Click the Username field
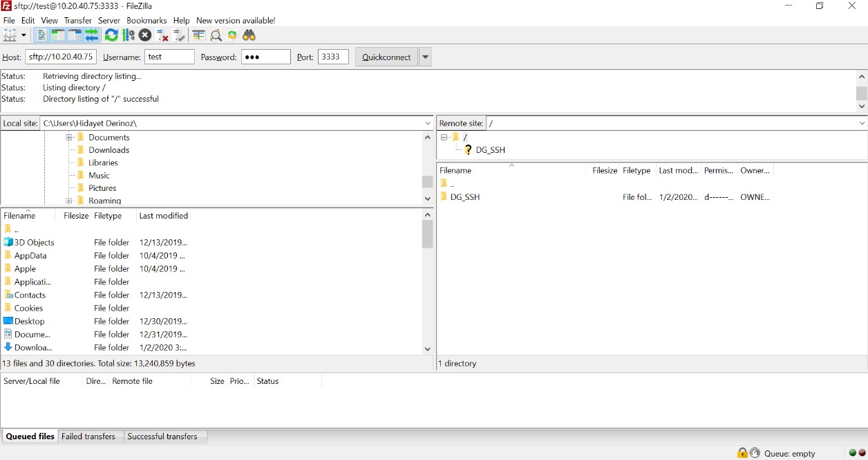The width and height of the screenshot is (868, 460). [169, 57]
